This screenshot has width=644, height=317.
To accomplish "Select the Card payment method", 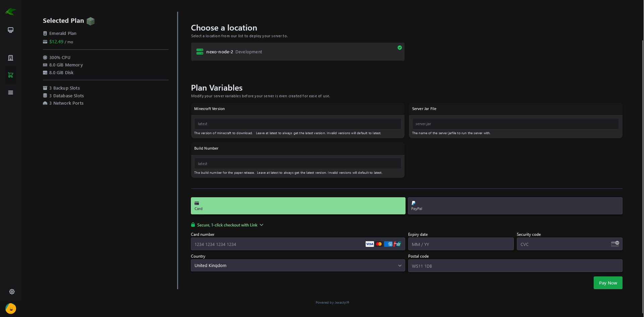I will (298, 206).
